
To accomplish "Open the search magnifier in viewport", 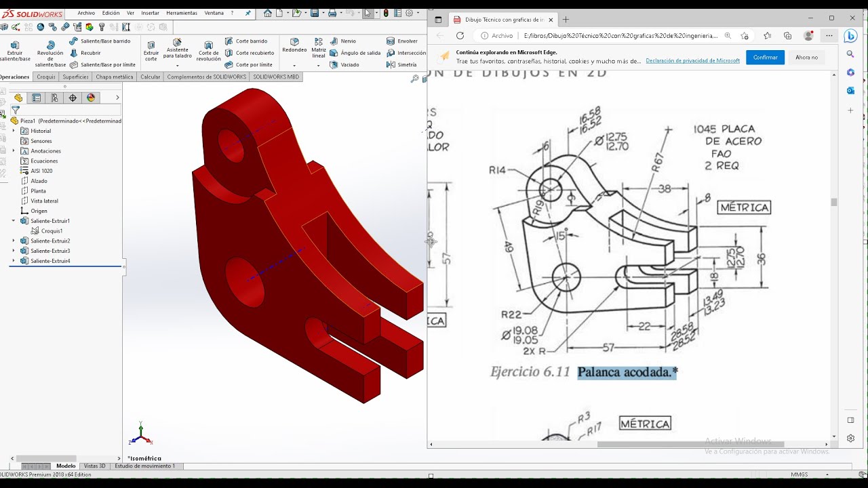I will [414, 79].
